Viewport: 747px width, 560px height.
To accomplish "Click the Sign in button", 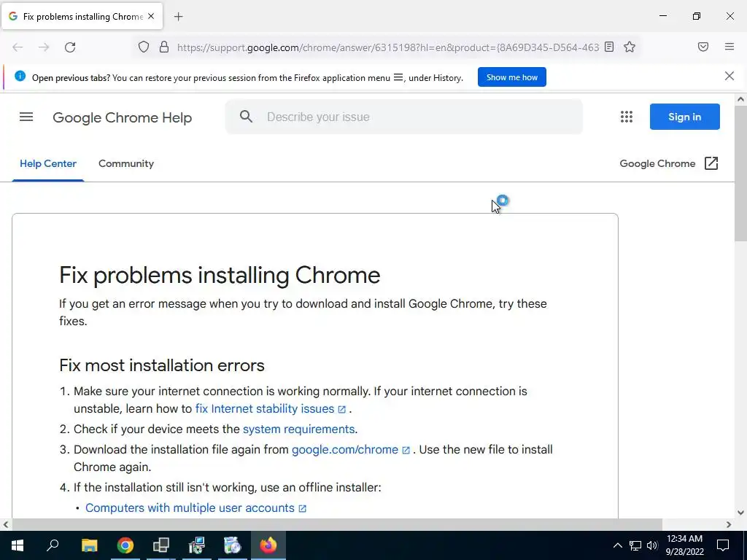I will (684, 117).
